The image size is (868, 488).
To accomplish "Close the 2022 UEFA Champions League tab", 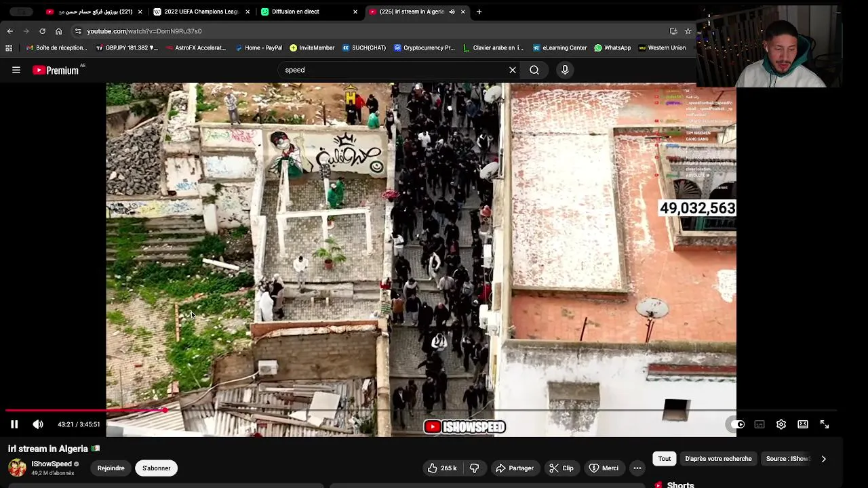I will point(248,12).
